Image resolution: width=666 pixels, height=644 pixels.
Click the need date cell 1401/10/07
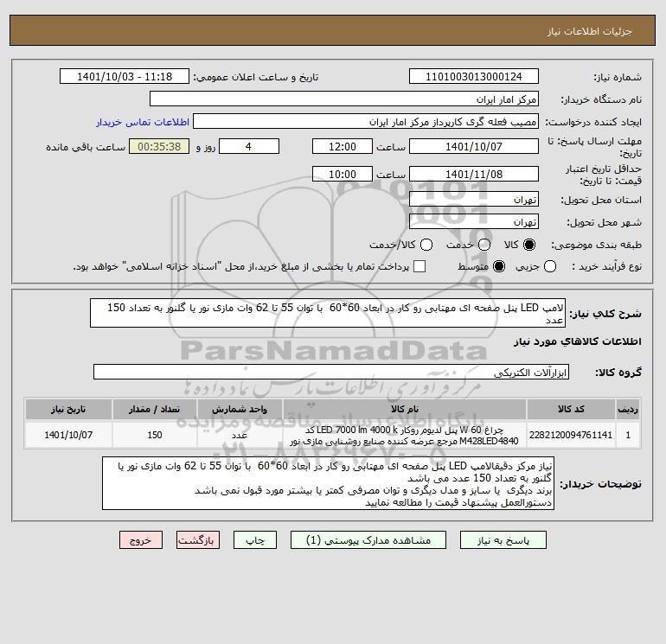pyautogui.click(x=68, y=435)
